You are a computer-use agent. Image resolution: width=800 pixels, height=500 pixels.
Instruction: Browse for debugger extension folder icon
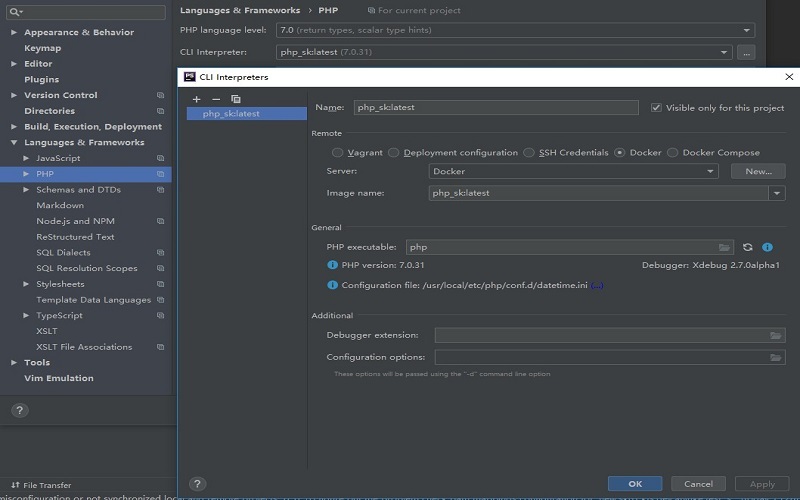pos(775,336)
